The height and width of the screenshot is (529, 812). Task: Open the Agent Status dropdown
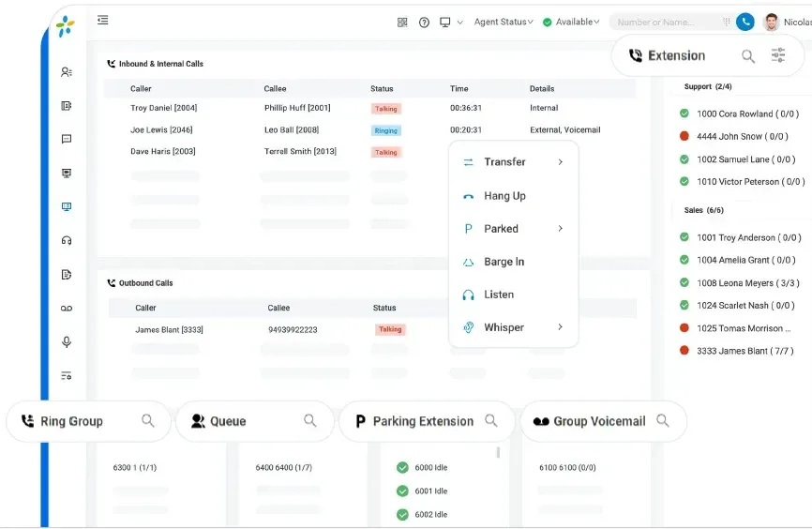tap(504, 22)
